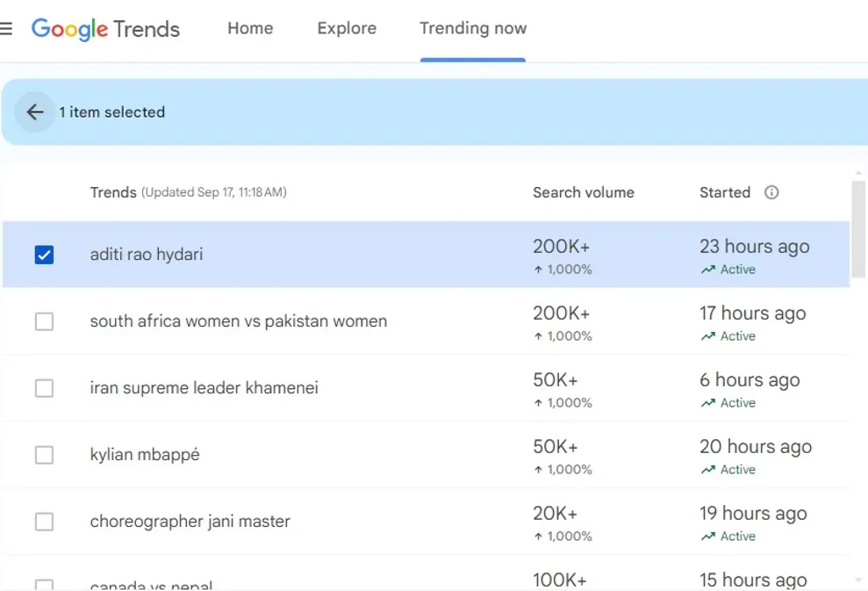Switch to the Explore tab
This screenshot has width=868, height=591.
click(347, 28)
